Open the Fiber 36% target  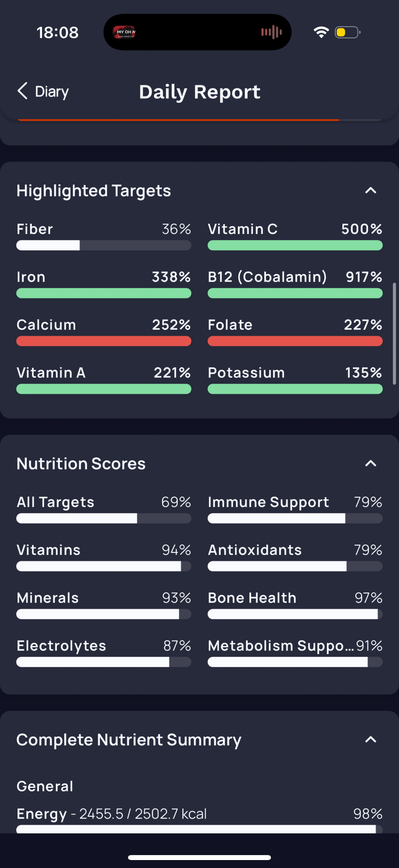coord(104,236)
